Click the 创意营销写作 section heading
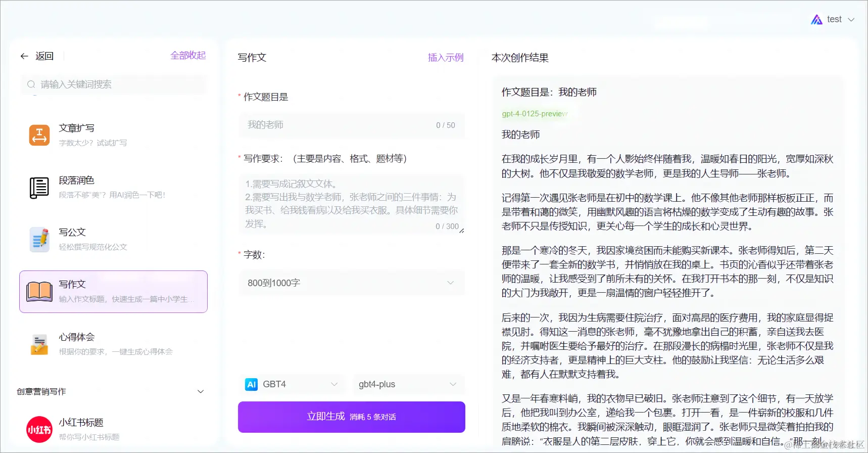 click(41, 392)
